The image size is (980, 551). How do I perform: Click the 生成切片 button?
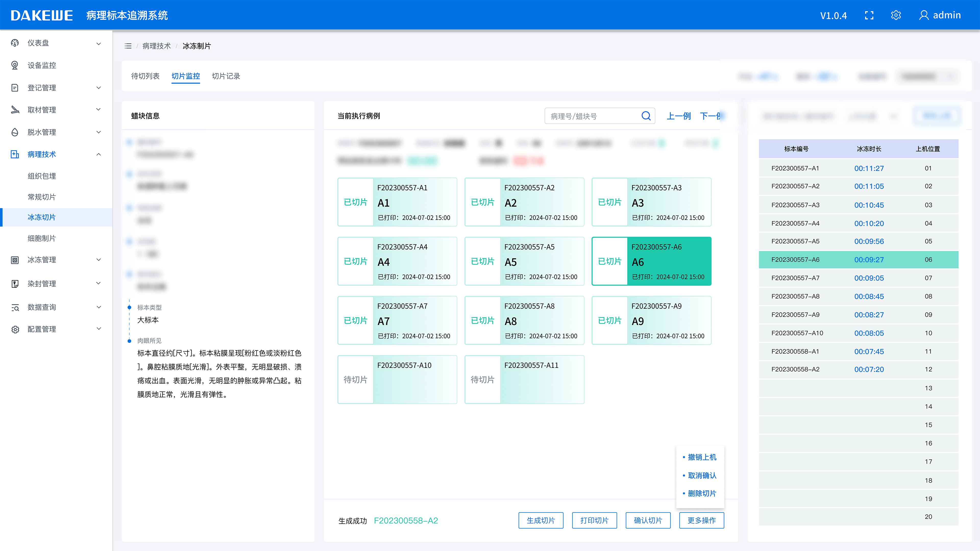coord(541,521)
